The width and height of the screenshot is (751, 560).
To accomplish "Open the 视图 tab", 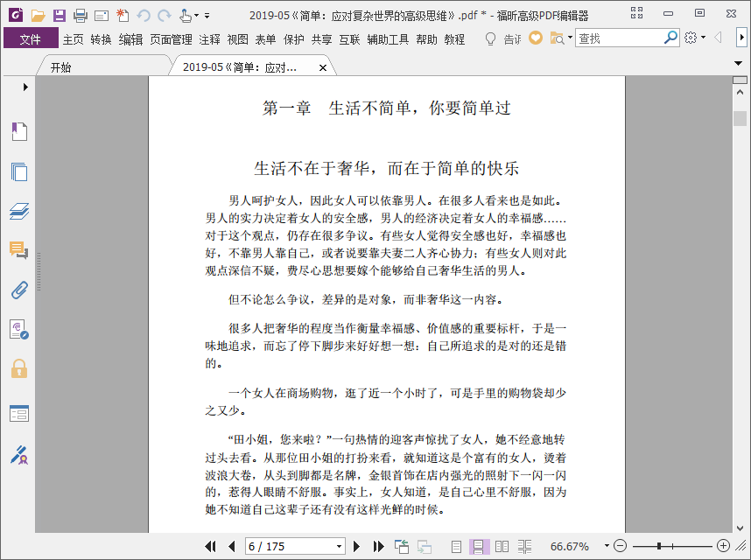I will tap(237, 39).
